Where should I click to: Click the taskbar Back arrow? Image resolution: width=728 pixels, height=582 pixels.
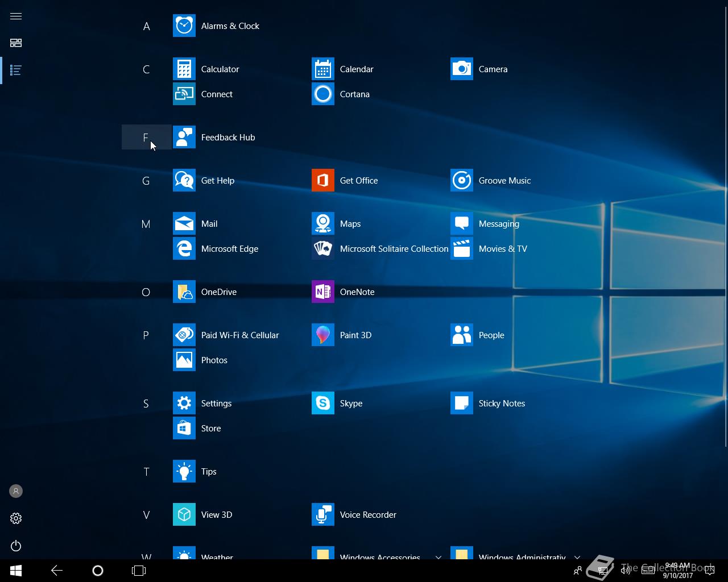[x=57, y=571]
